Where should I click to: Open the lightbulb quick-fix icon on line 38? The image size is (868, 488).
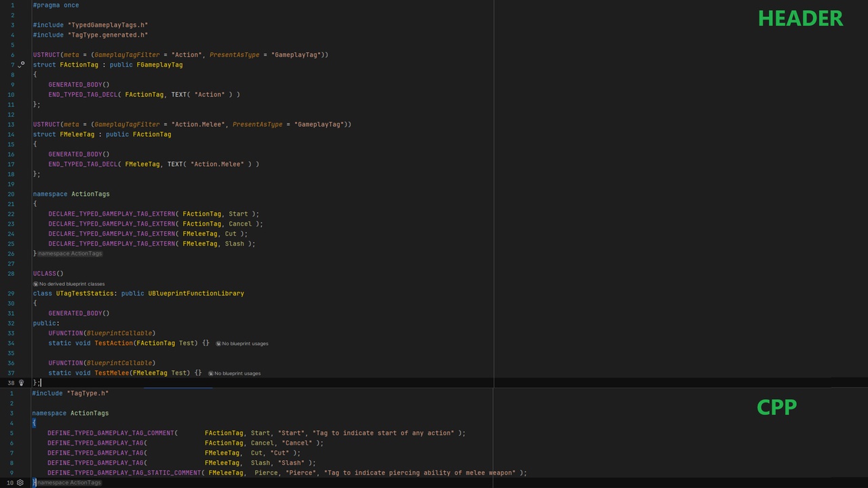pos(21,383)
